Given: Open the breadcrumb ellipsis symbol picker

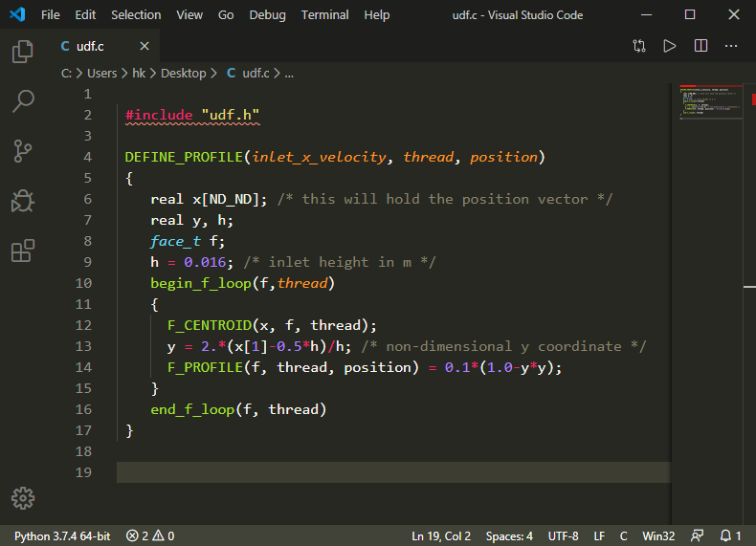Looking at the screenshot, I should coord(289,74).
